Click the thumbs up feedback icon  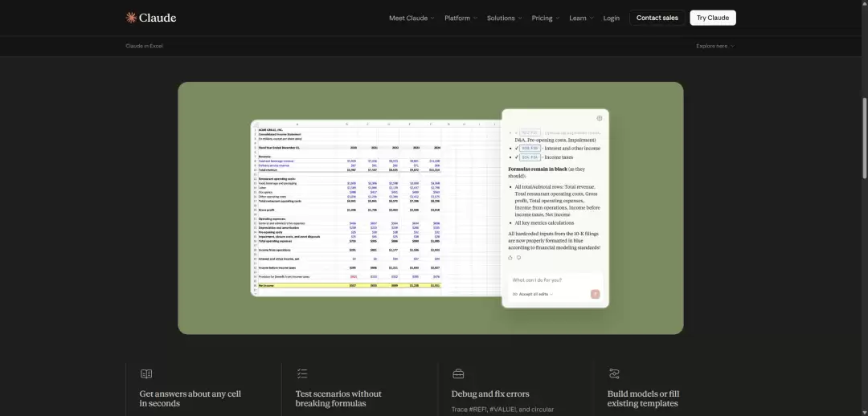(x=510, y=258)
